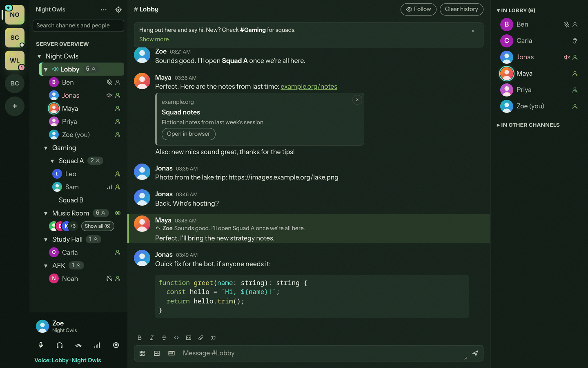588x368 pixels.
Task: Insert inline code formatting
Action: [176, 338]
